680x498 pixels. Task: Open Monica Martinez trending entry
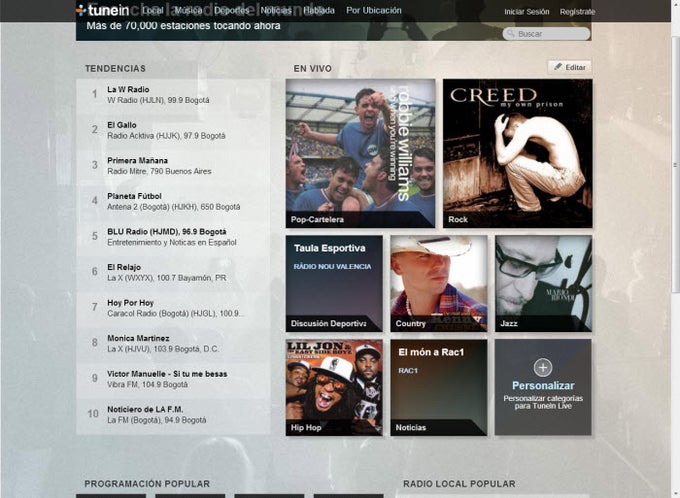[x=173, y=344]
